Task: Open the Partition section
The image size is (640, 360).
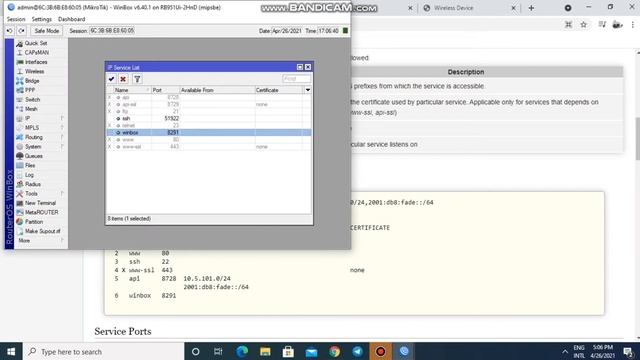Action: (x=34, y=222)
